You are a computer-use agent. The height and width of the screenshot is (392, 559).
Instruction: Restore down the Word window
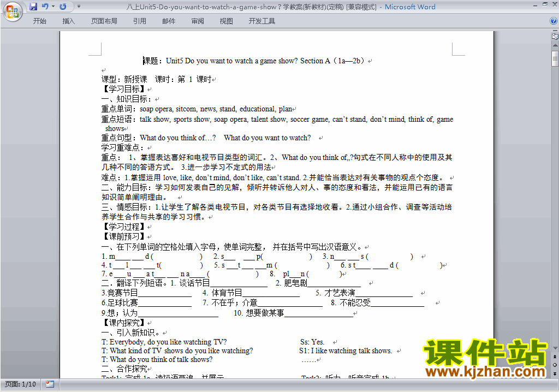(545, 4)
